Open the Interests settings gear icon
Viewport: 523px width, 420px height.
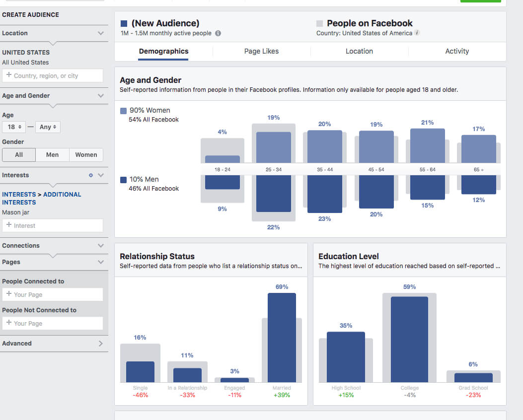point(91,175)
